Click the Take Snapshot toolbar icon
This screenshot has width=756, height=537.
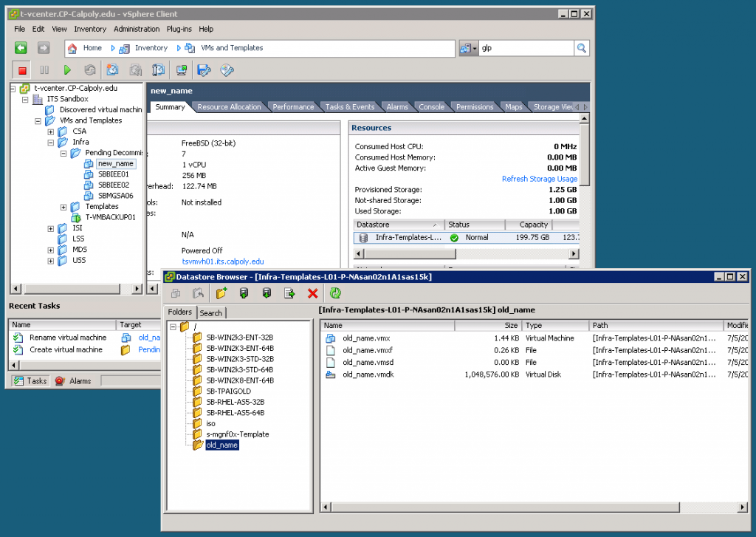112,70
